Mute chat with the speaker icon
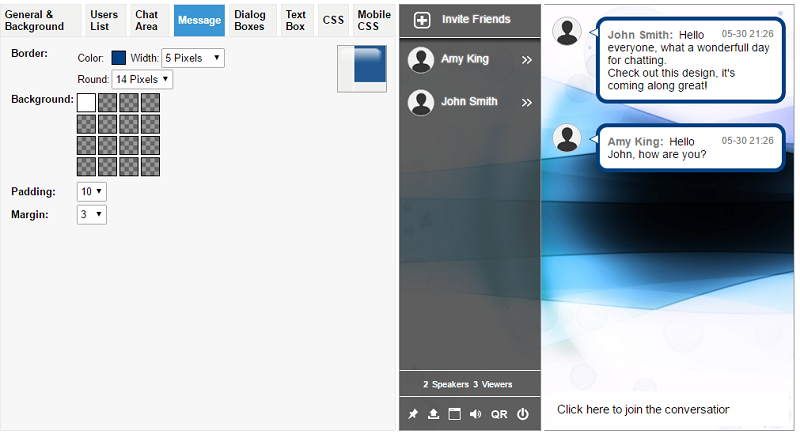Image resolution: width=800 pixels, height=434 pixels. [x=475, y=414]
